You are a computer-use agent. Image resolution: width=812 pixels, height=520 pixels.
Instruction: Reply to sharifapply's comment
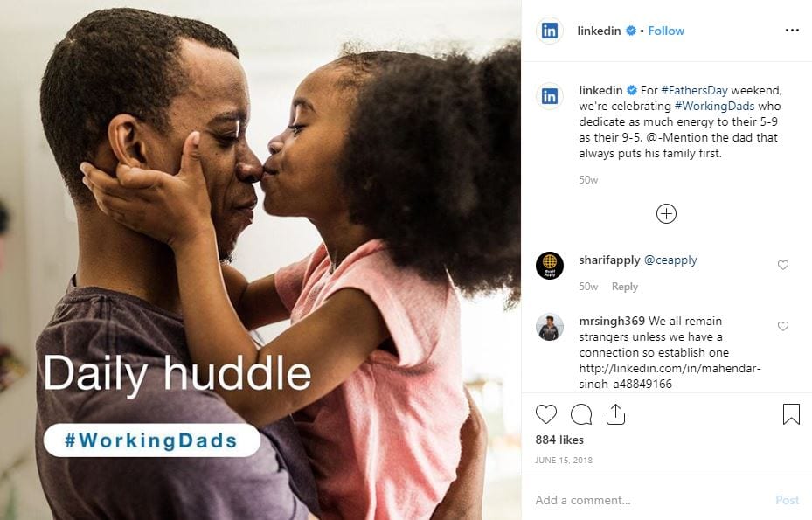tap(625, 287)
